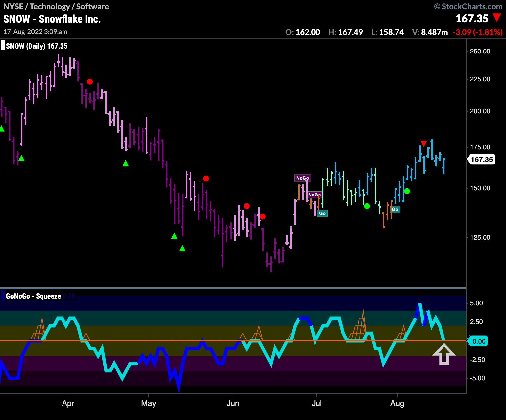Click the green circle marker near the August Go label
This screenshot has height=420, width=506.
[407, 191]
